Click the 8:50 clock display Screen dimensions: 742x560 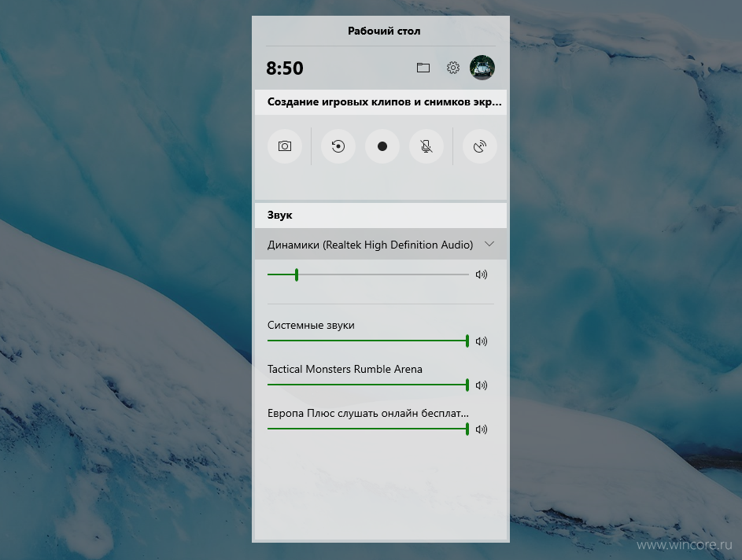tap(284, 68)
